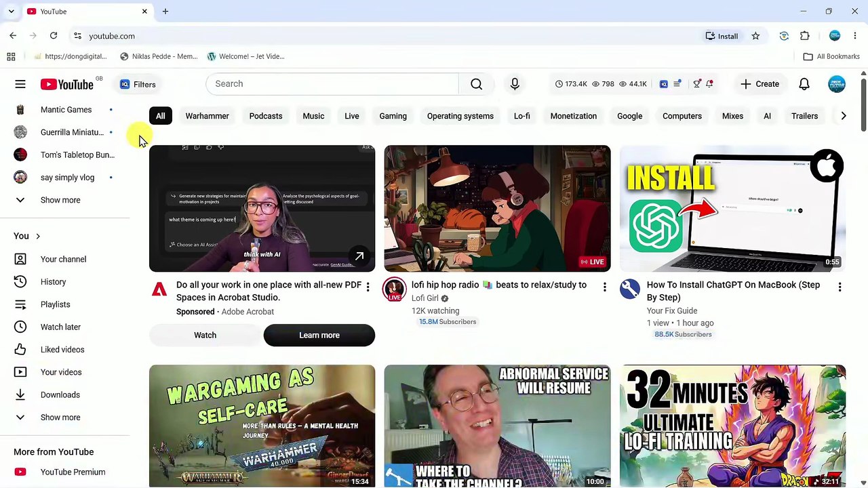Click the Learn more ad button
The height and width of the screenshot is (488, 868).
point(319,335)
